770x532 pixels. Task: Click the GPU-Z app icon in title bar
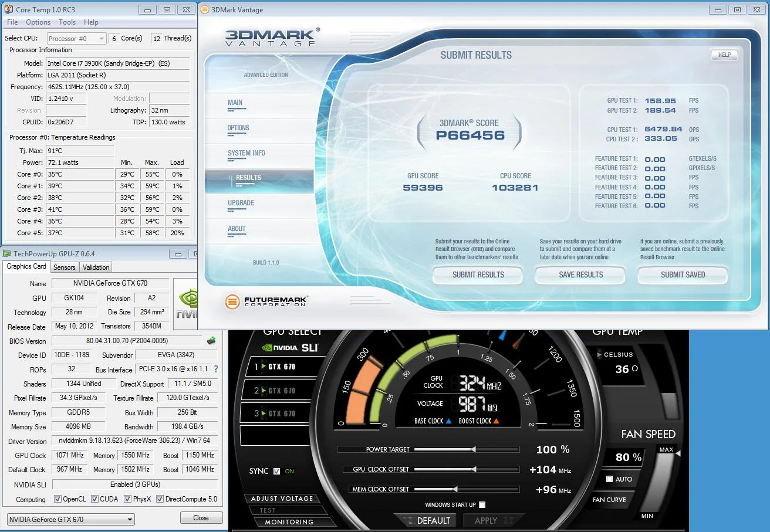point(7,254)
